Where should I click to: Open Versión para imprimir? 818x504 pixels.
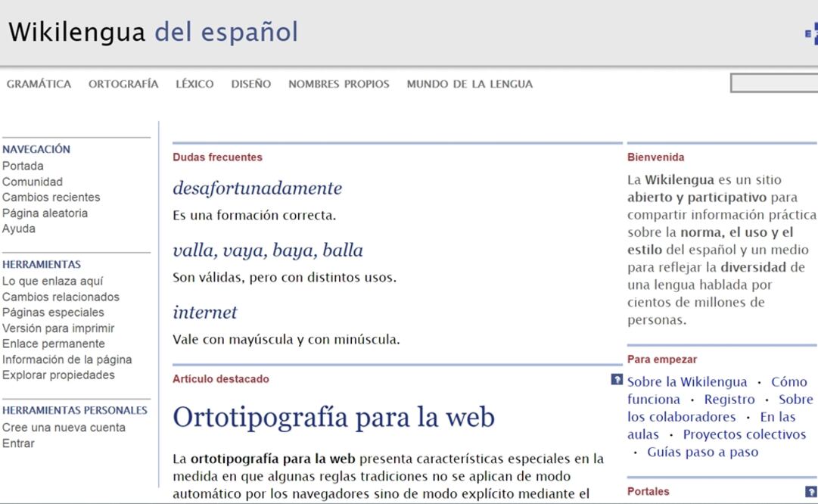pos(58,328)
